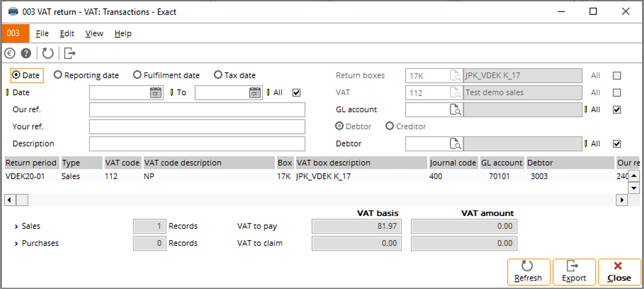Uncheck the All checkbox for Date
Screen dimensions: 644x289
click(x=296, y=93)
